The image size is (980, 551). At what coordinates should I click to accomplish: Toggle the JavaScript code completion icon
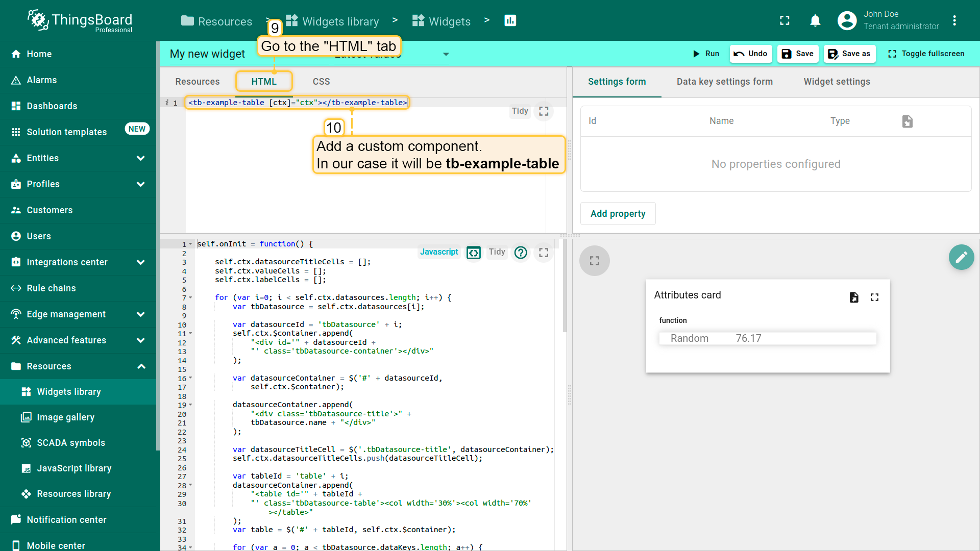474,253
